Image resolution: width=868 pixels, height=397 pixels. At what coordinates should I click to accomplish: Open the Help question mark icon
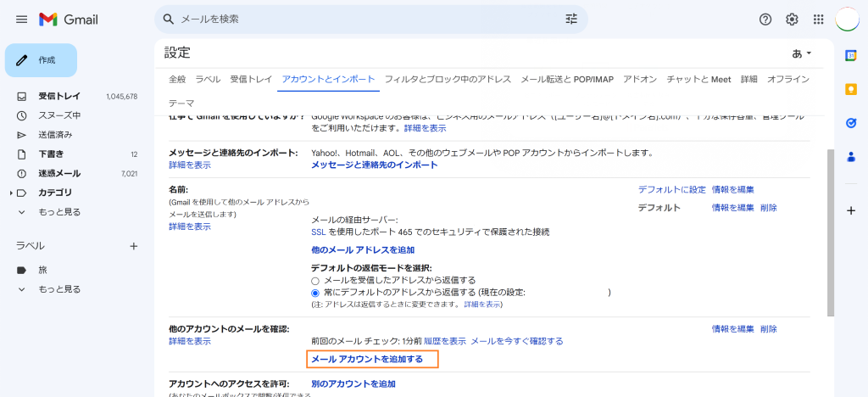(765, 20)
